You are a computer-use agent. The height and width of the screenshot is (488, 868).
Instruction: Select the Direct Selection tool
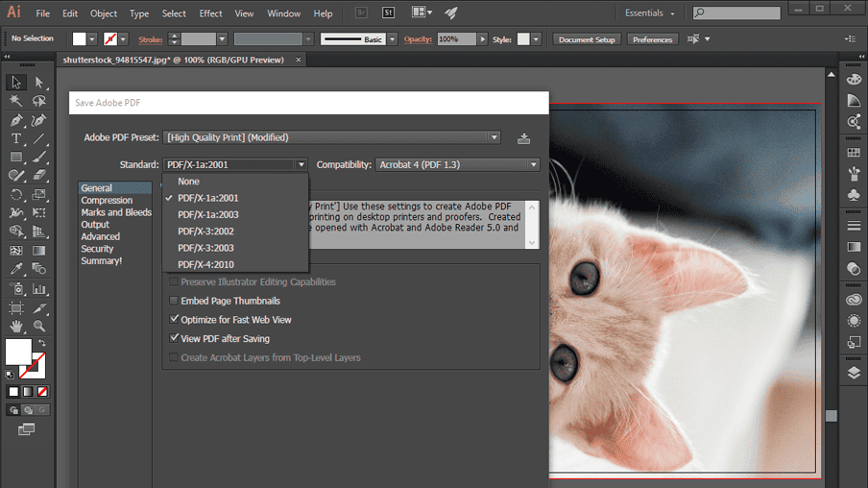[39, 83]
